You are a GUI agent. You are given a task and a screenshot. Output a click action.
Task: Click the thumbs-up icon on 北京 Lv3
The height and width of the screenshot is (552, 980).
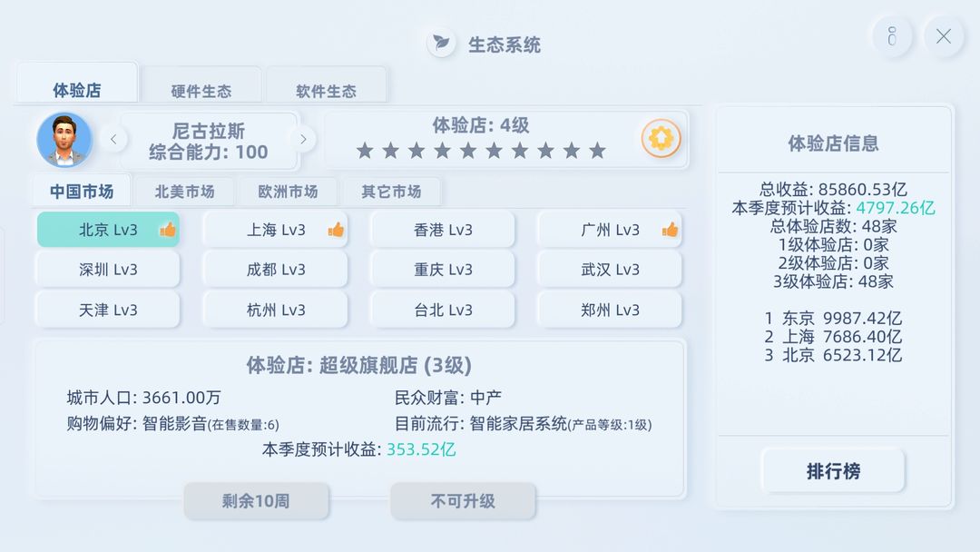point(168,230)
